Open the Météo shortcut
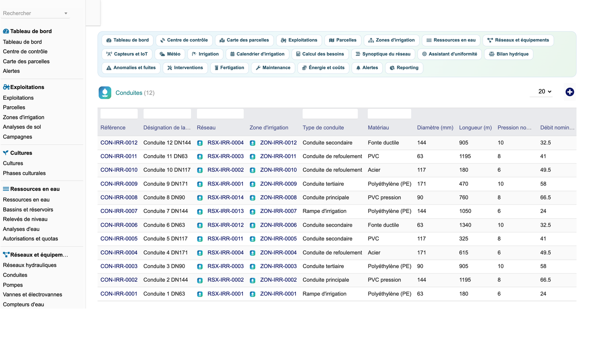This screenshot has width=589, height=364. 170,54
